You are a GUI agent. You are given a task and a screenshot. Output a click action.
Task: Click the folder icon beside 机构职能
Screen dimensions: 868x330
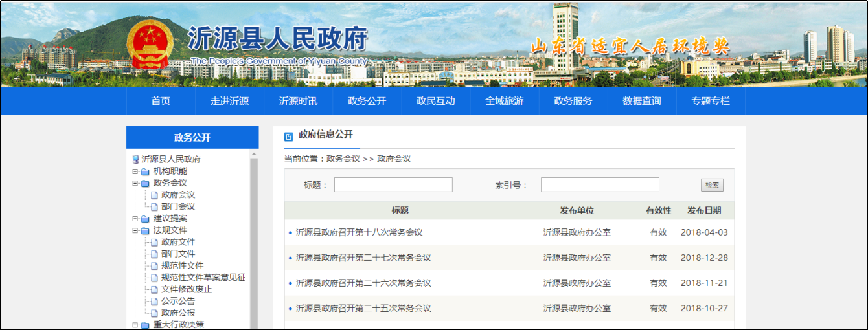pos(145,171)
